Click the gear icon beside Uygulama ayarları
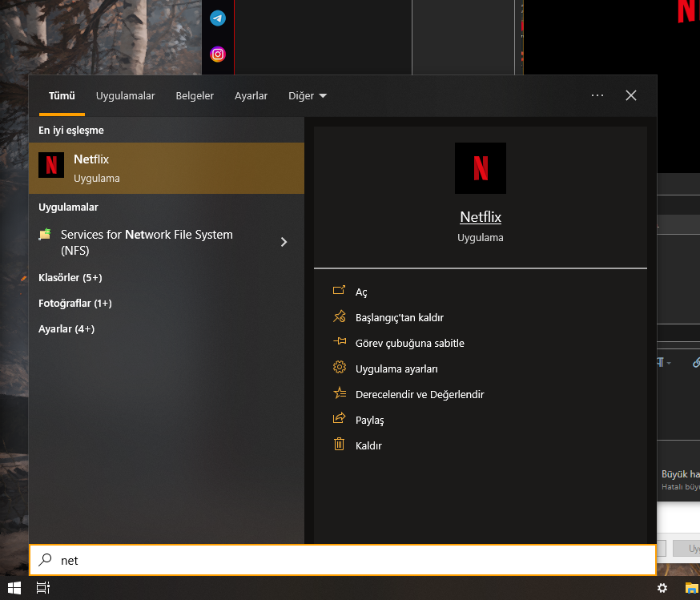Screen dimensions: 700x600 [x=340, y=368]
